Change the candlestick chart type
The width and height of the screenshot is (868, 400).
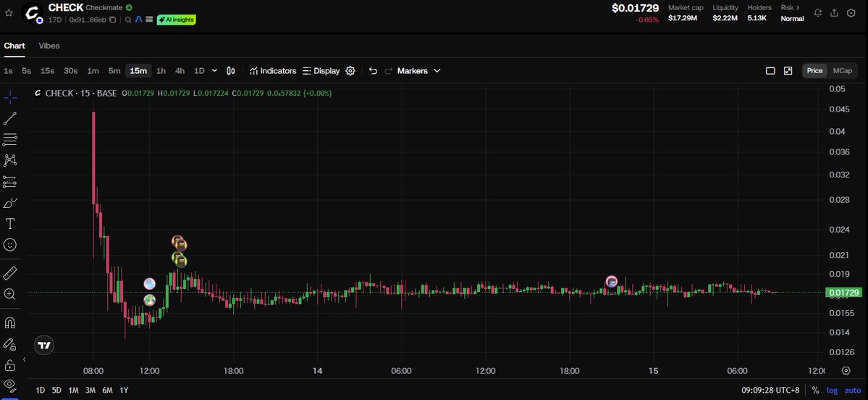pos(232,71)
